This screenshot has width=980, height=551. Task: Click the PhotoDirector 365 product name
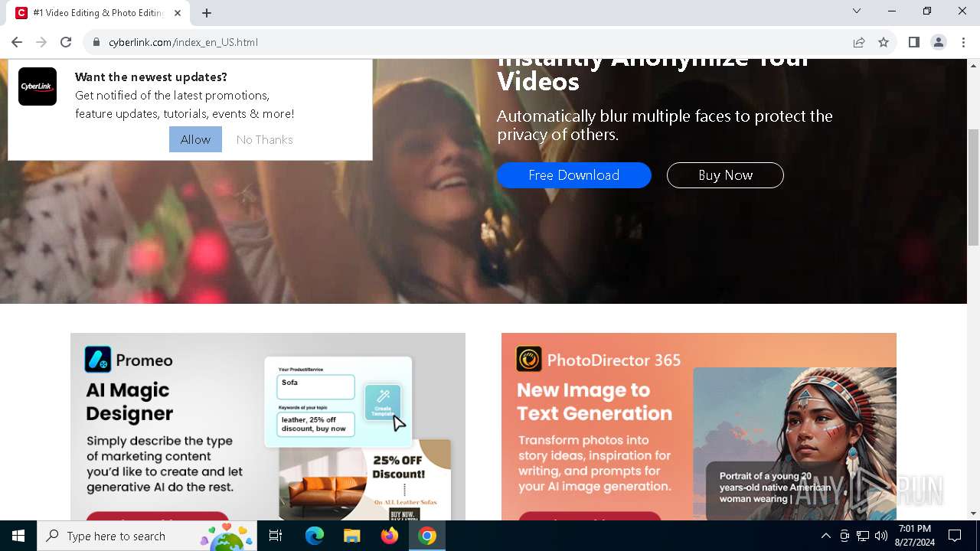(614, 360)
